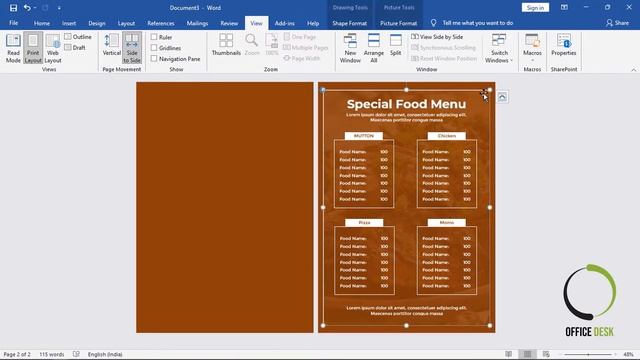Open the Add-ins tab

coord(284,23)
